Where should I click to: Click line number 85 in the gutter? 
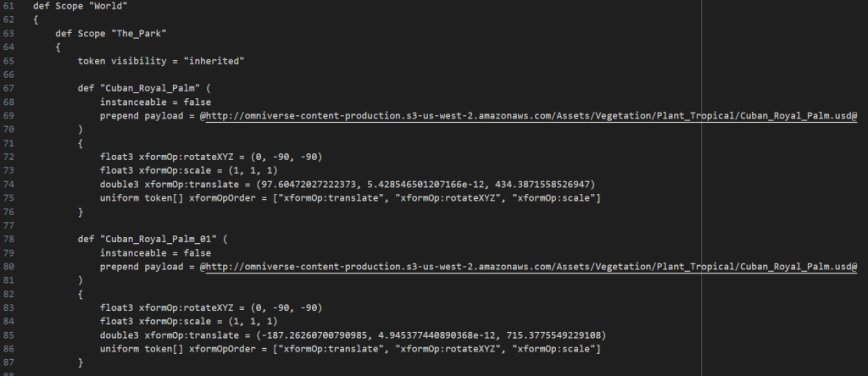point(8,334)
